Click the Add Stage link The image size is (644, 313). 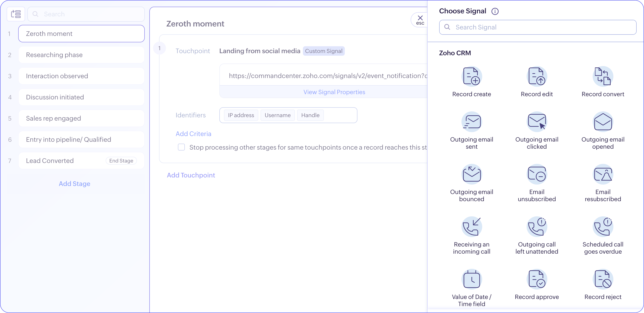click(x=75, y=183)
